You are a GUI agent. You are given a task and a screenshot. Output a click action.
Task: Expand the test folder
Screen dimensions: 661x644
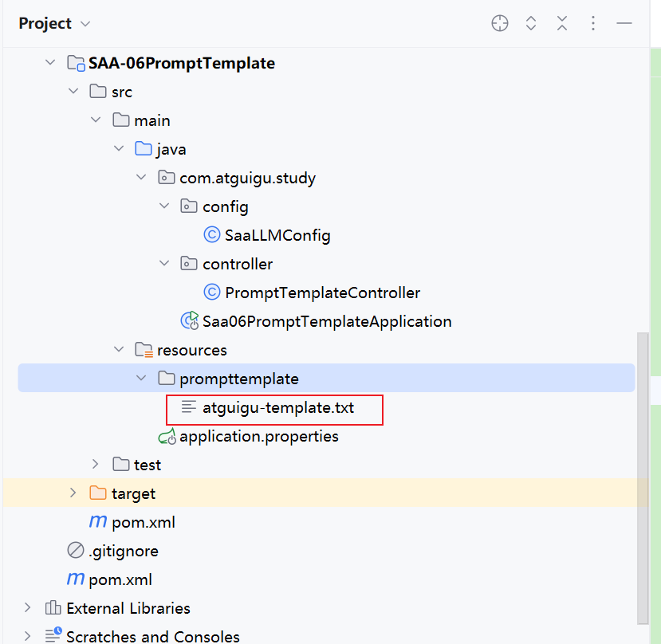click(95, 464)
